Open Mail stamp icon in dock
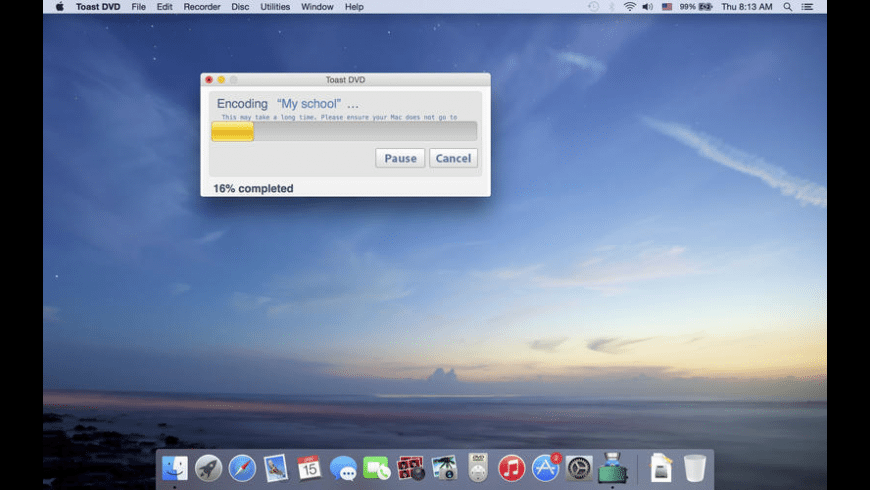 (x=276, y=468)
